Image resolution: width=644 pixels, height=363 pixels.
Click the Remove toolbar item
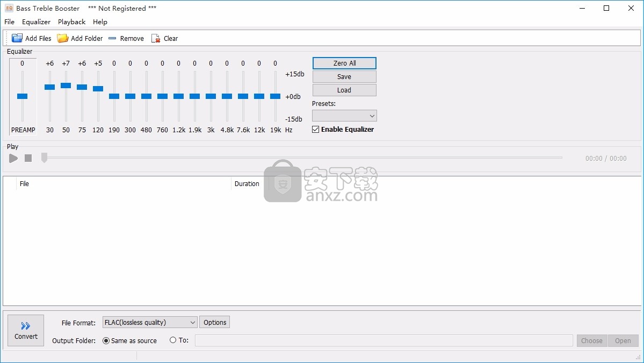tap(126, 38)
